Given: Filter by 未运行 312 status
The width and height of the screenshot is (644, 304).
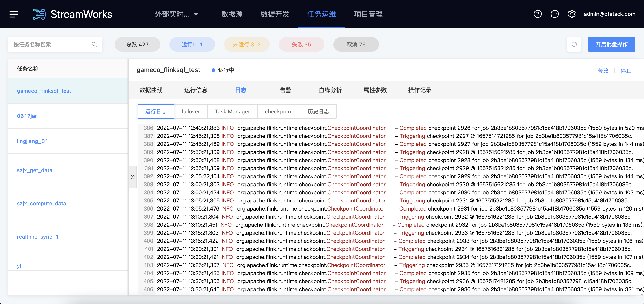Looking at the screenshot, I should click(x=247, y=44).
